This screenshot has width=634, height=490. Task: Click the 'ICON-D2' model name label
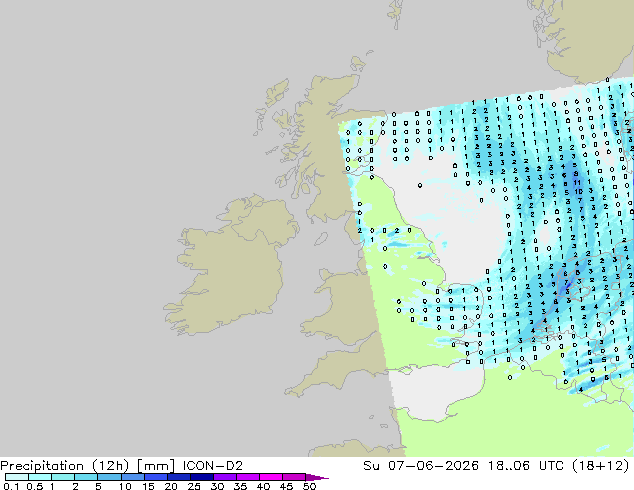[x=213, y=466]
